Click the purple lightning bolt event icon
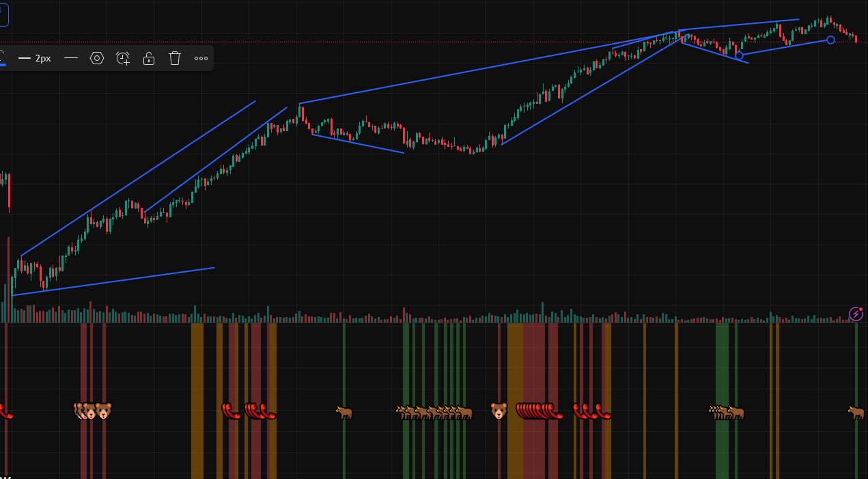 click(x=856, y=314)
